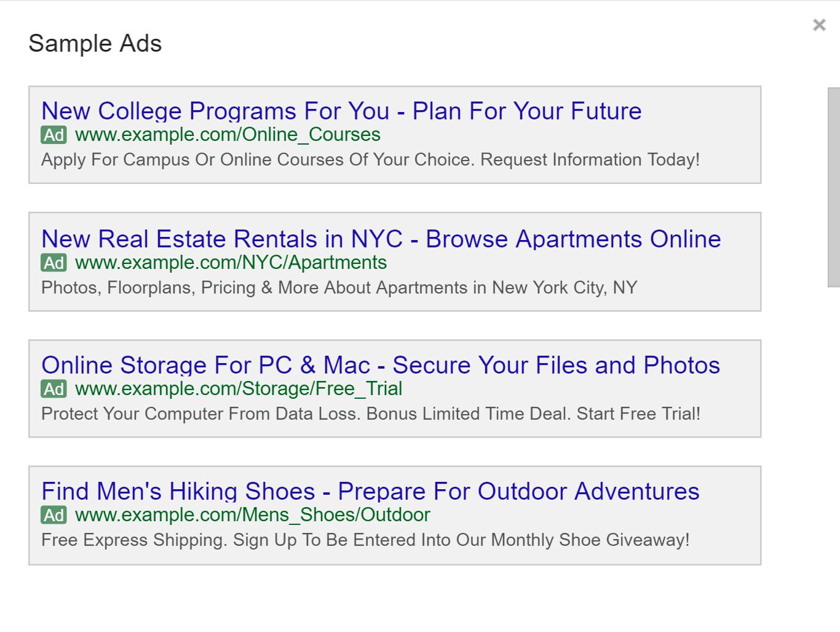Select the 'Photos, Floorplans, Pricing' description text
Screen dimensions: 840x632
[x=339, y=288]
